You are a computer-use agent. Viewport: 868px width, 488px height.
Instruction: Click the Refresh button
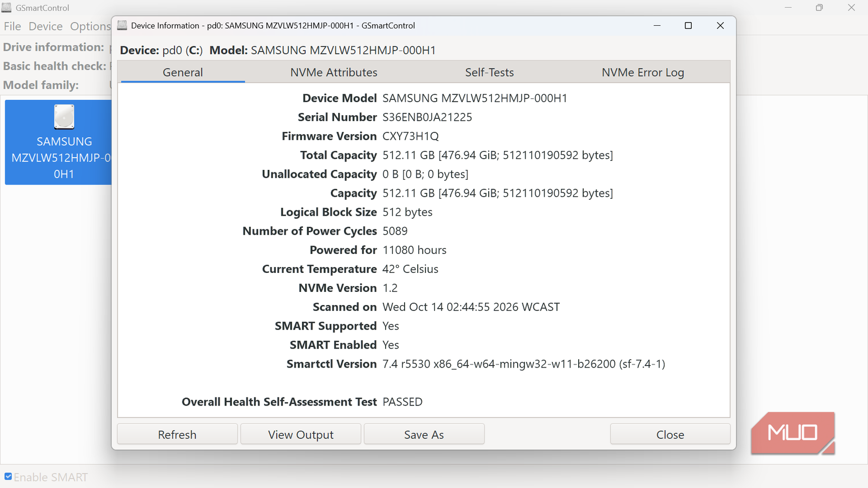pos(177,434)
